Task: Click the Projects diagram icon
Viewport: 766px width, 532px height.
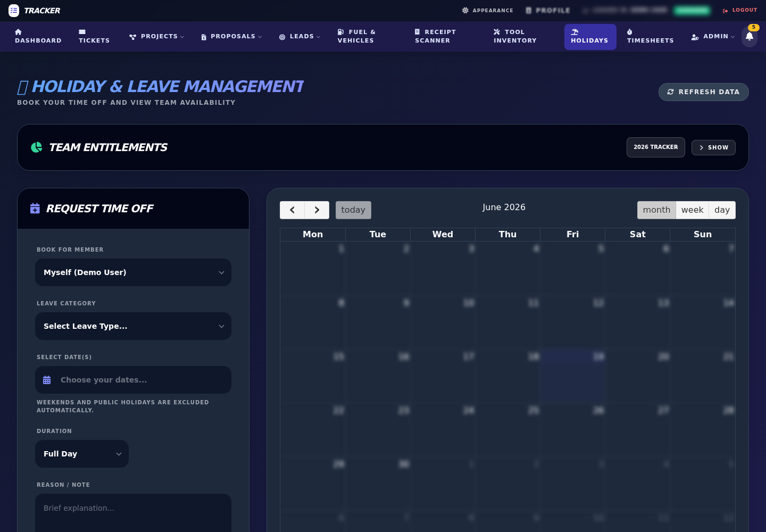Action: pyautogui.click(x=133, y=37)
